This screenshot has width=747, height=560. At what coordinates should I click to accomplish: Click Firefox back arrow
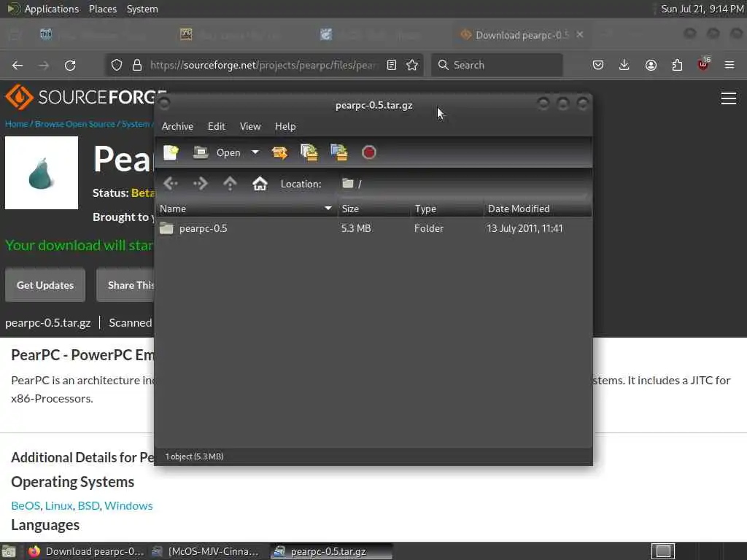18,65
